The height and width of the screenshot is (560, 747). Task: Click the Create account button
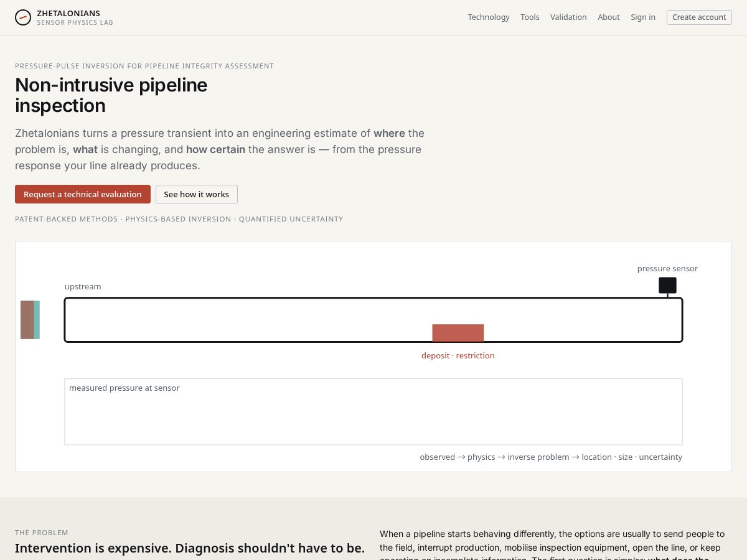click(x=699, y=17)
